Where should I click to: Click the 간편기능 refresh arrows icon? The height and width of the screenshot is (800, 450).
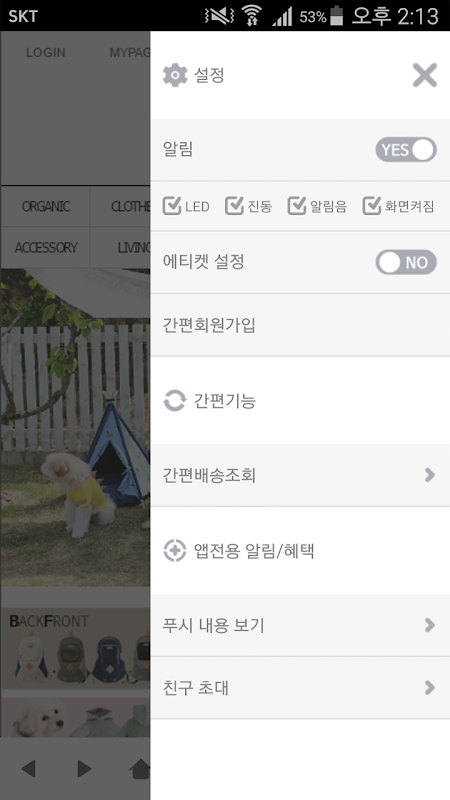click(174, 401)
